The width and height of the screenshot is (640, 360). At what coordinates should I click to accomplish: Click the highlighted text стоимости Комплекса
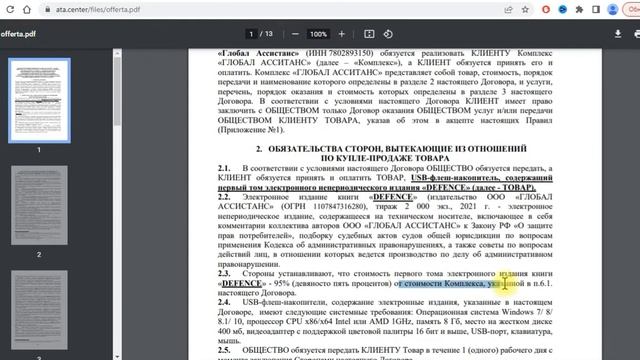(x=444, y=283)
